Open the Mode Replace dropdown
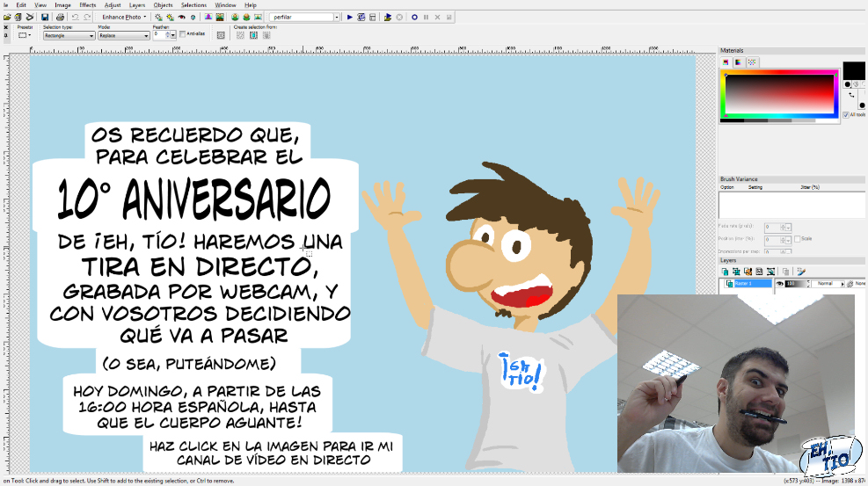This screenshot has height=486, width=868. (x=146, y=36)
